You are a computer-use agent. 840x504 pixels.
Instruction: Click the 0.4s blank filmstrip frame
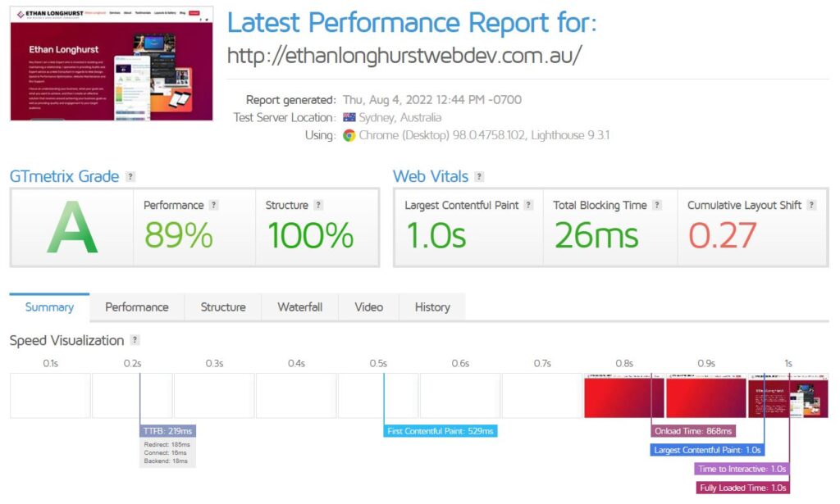point(296,397)
